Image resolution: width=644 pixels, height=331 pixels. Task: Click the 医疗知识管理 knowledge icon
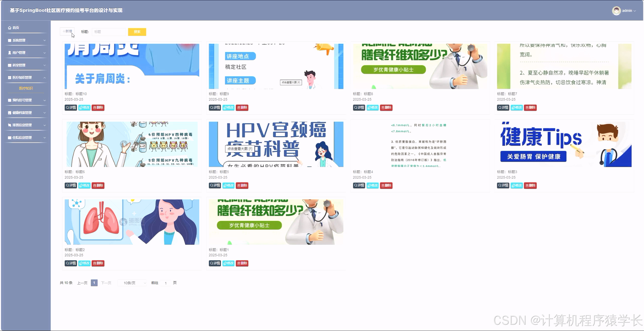9,77
